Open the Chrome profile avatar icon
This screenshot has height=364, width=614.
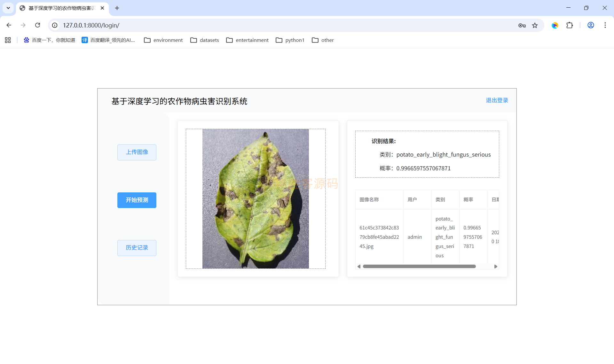[591, 25]
